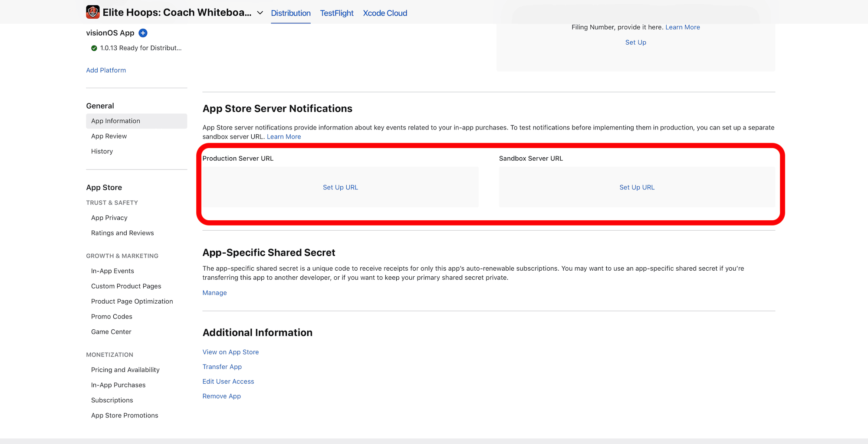868x444 pixels.
Task: Click the Elite Hoops app icon
Action: point(93,12)
